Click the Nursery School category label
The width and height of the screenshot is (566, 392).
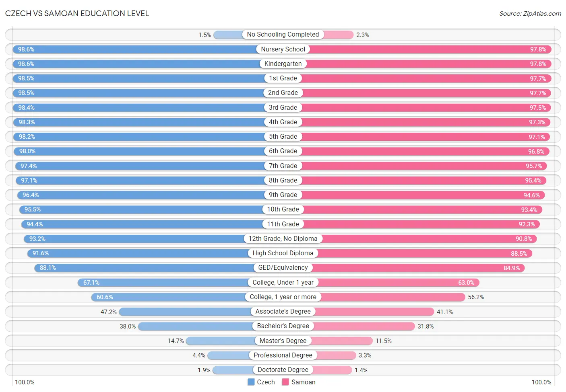coord(283,49)
